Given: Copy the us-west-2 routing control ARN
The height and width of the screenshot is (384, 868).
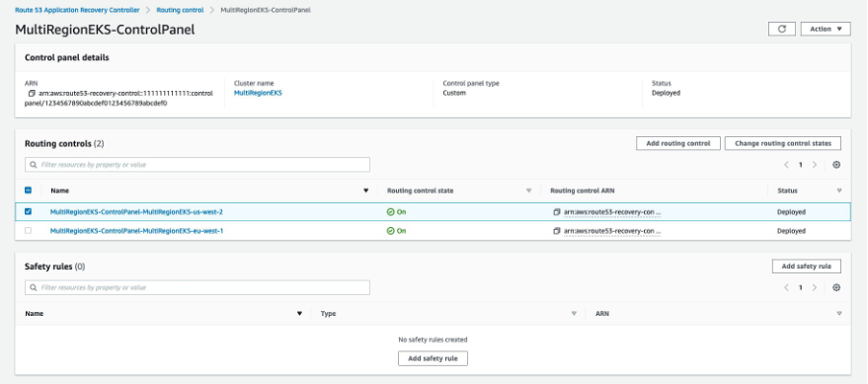Looking at the screenshot, I should point(557,212).
